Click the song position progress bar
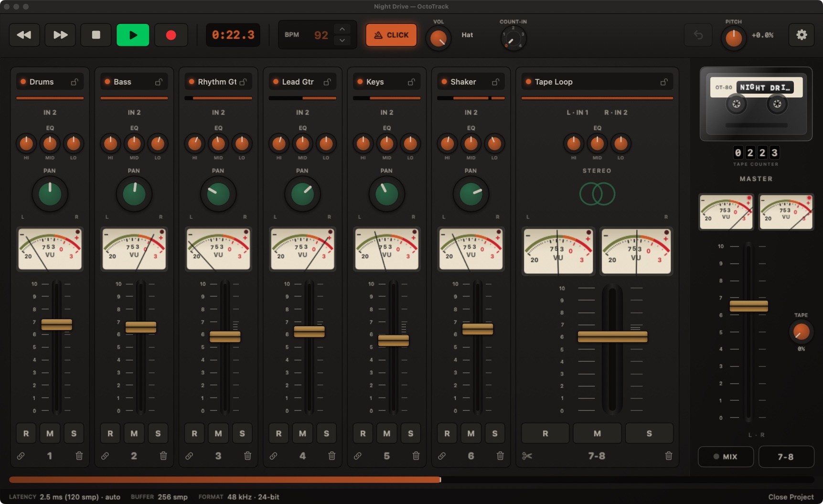The image size is (823, 504). coord(411,480)
